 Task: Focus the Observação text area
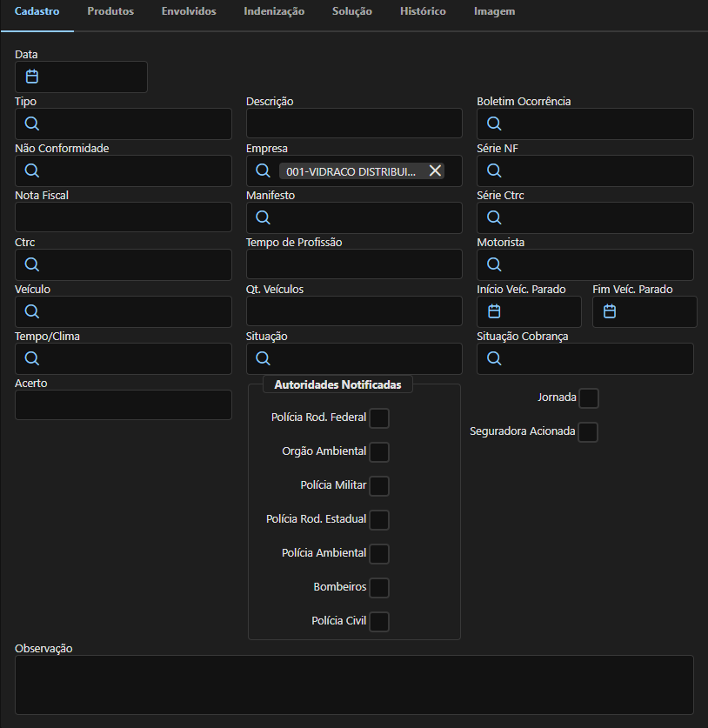pyautogui.click(x=354, y=685)
